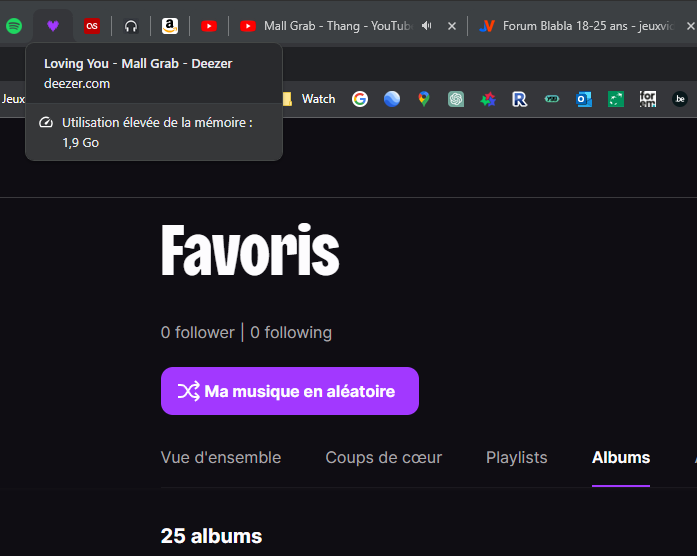
Task: Open the Outlook bookmark
Action: [584, 99]
